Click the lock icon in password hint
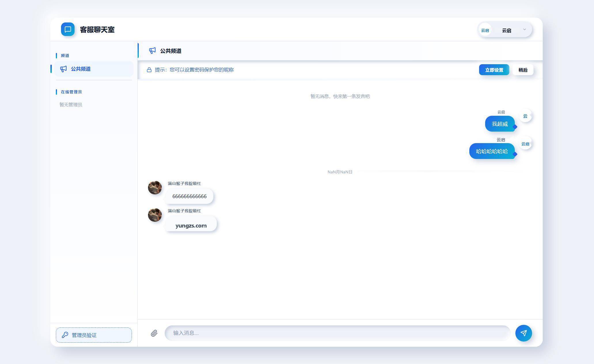Screen dimensions: 594x364 click(x=149, y=70)
